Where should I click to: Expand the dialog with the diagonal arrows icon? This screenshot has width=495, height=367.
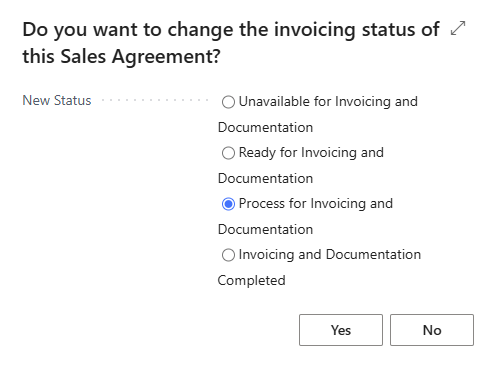458,28
